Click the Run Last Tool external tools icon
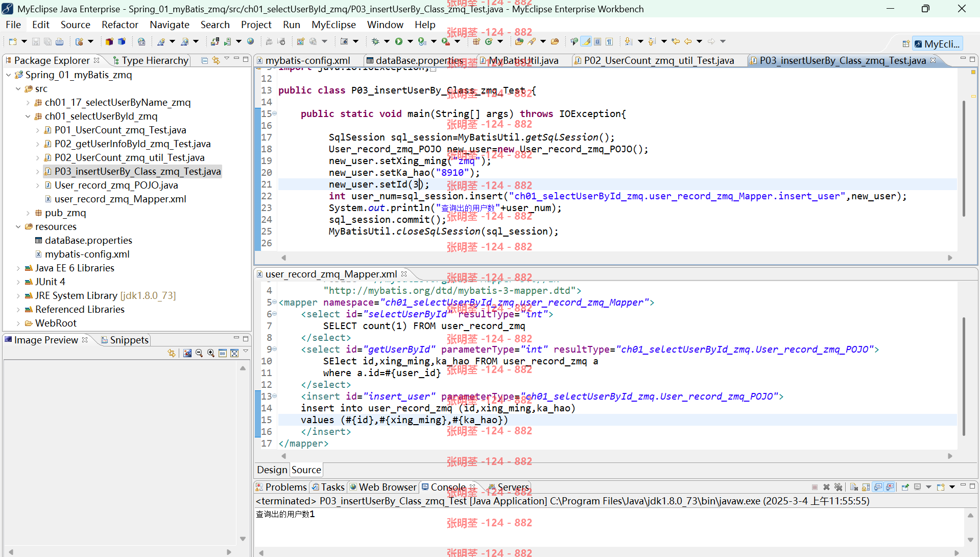Screen dimensions: 980x557 (x=446, y=42)
